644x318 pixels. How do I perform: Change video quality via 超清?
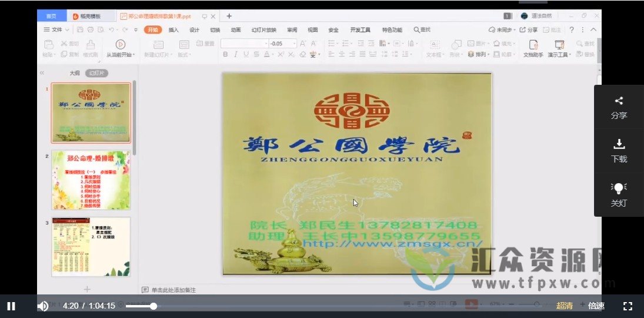point(565,306)
